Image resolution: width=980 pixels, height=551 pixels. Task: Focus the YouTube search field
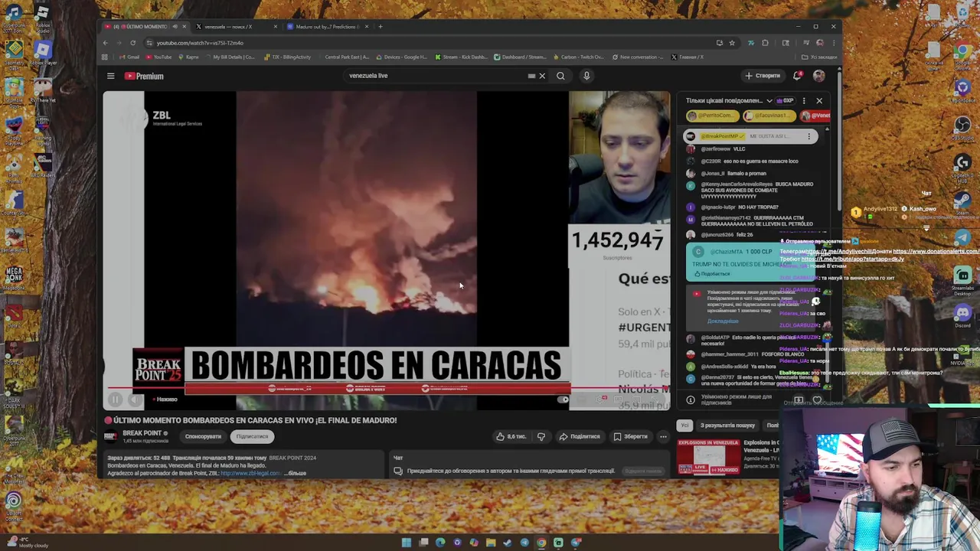(x=436, y=76)
